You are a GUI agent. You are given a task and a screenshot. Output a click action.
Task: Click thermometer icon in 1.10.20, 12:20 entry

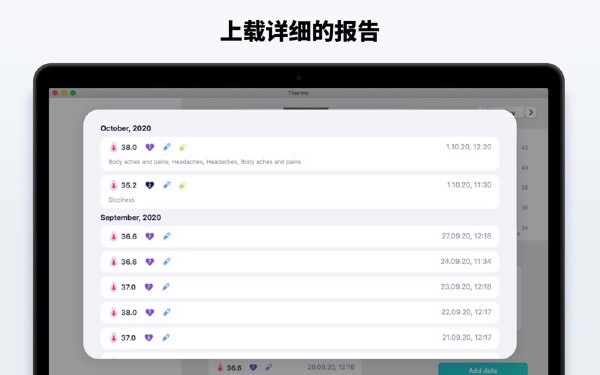click(113, 147)
